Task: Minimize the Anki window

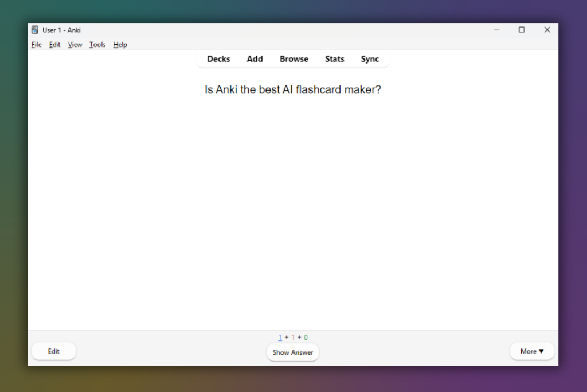Action: pos(496,29)
